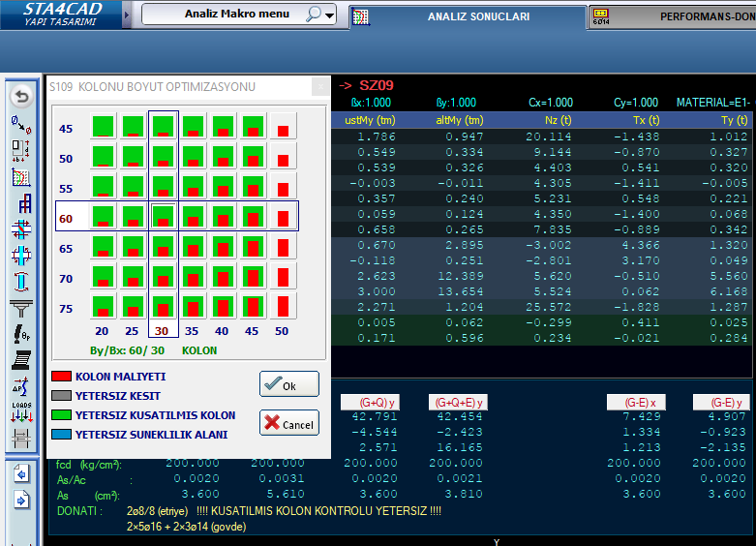Click the magnifier icon in Analiz Makro menu
Screen dimensions: 756x546
tap(315, 15)
